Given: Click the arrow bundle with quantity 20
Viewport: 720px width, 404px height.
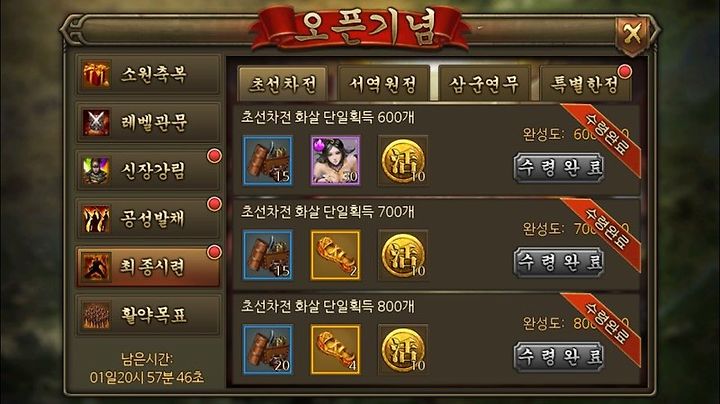Looking at the screenshot, I should [x=268, y=349].
